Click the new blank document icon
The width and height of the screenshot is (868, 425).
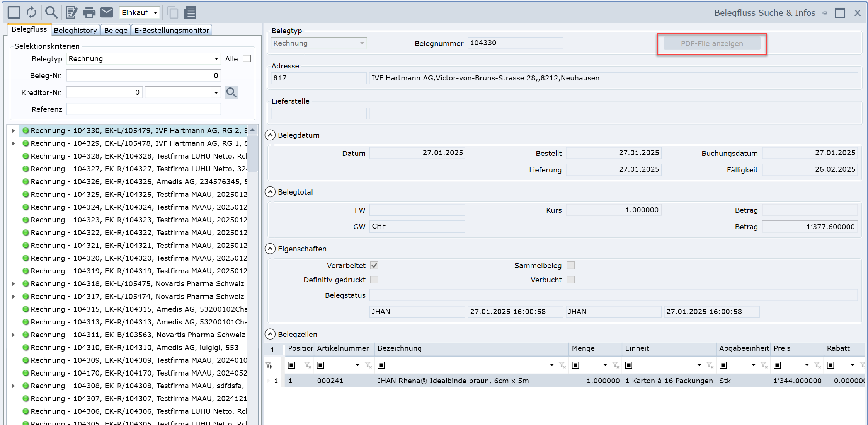(x=14, y=12)
